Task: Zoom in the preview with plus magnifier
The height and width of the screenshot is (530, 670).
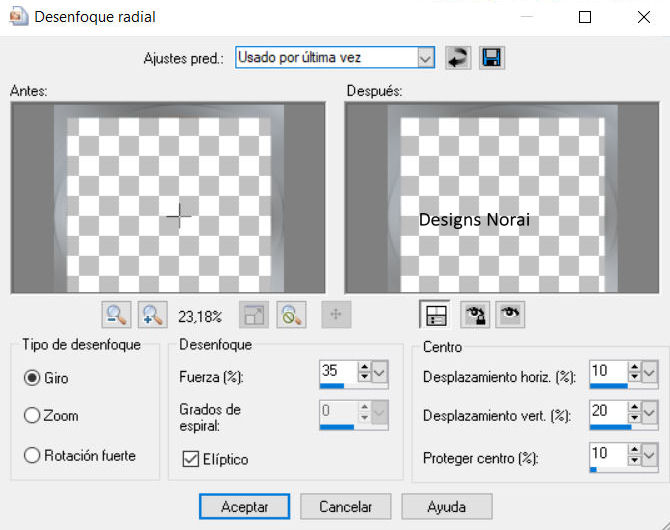Action: pos(153,315)
